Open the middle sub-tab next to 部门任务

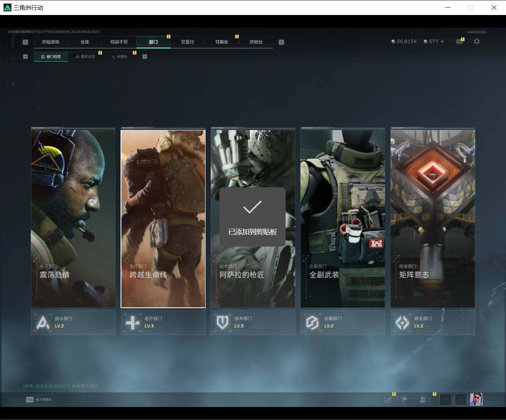point(85,57)
